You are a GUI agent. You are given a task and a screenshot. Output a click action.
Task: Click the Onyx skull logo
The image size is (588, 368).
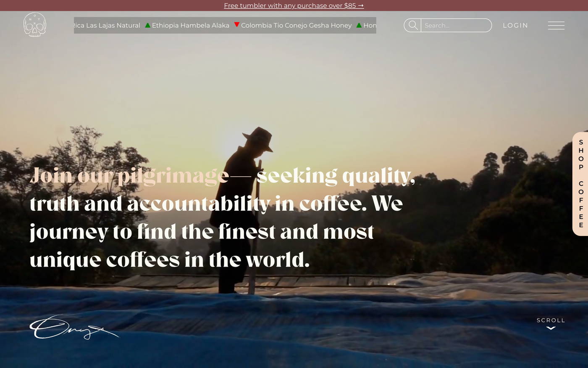(35, 24)
